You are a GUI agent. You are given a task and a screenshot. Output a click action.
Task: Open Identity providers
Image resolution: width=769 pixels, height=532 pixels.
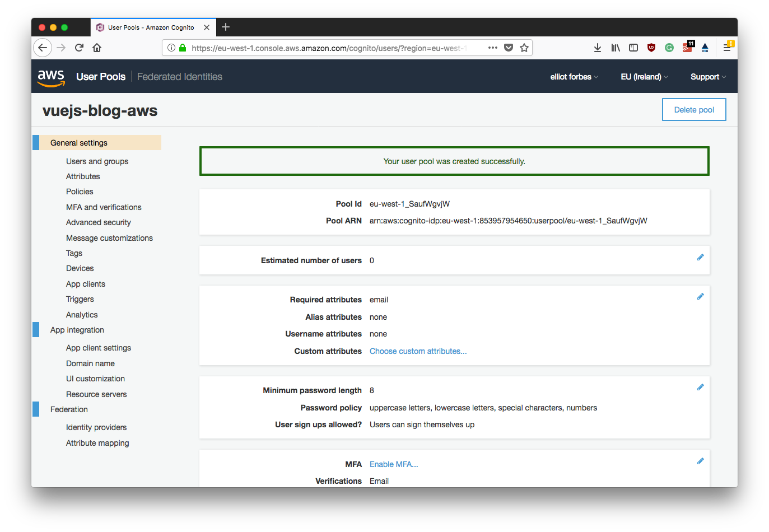tap(96, 427)
